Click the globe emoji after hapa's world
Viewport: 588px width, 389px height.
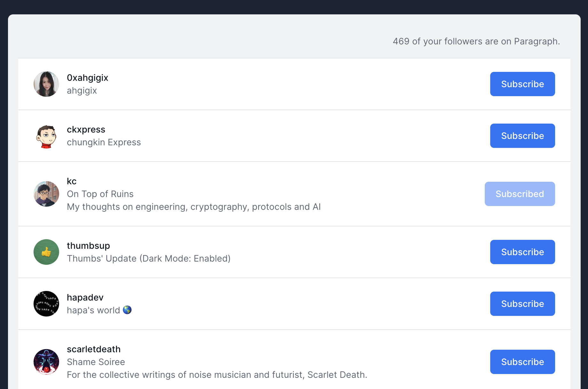tap(127, 310)
